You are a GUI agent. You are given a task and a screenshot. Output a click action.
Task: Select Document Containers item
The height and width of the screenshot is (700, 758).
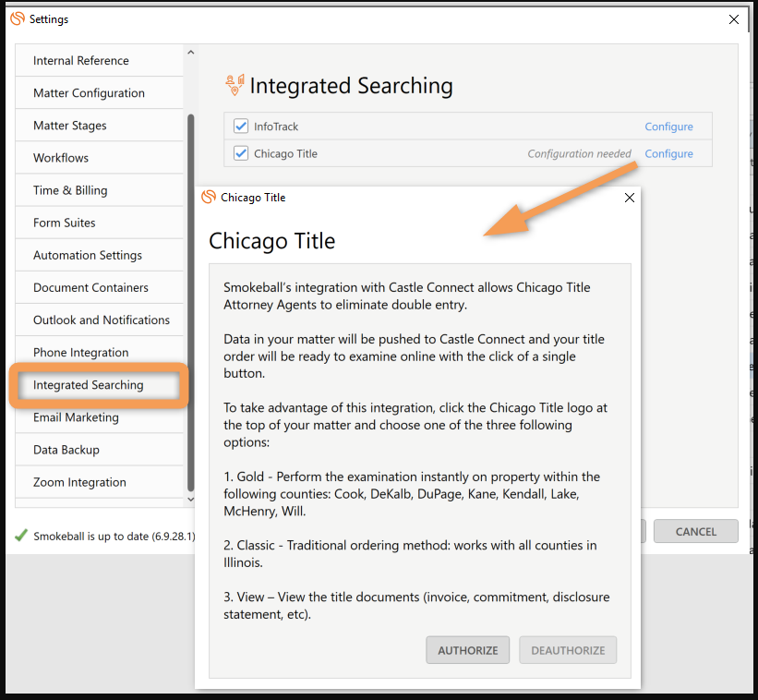coord(99,287)
